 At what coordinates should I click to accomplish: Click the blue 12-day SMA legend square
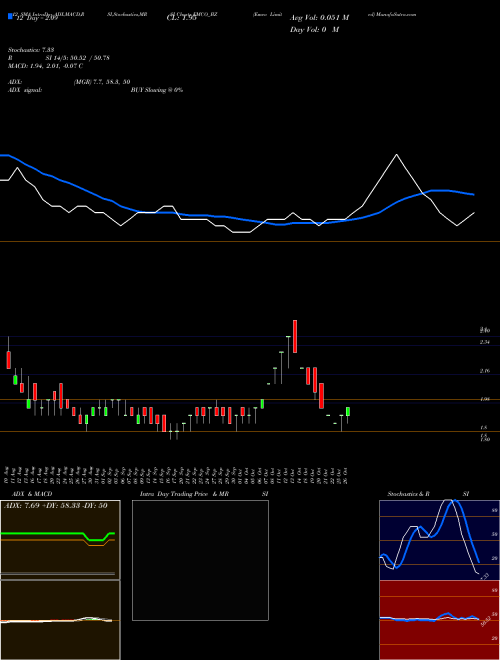[x=10, y=16]
